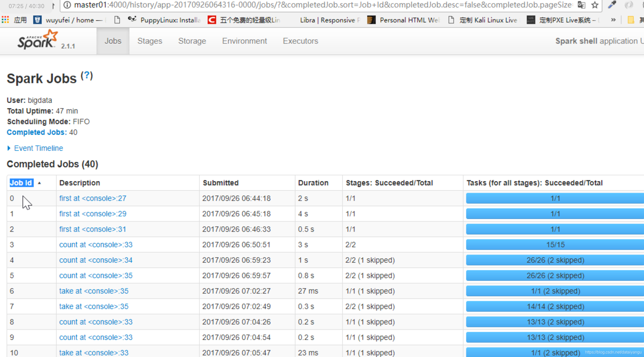The image size is (644, 357).
Task: Click the Apache Spark logo
Action: (x=38, y=40)
